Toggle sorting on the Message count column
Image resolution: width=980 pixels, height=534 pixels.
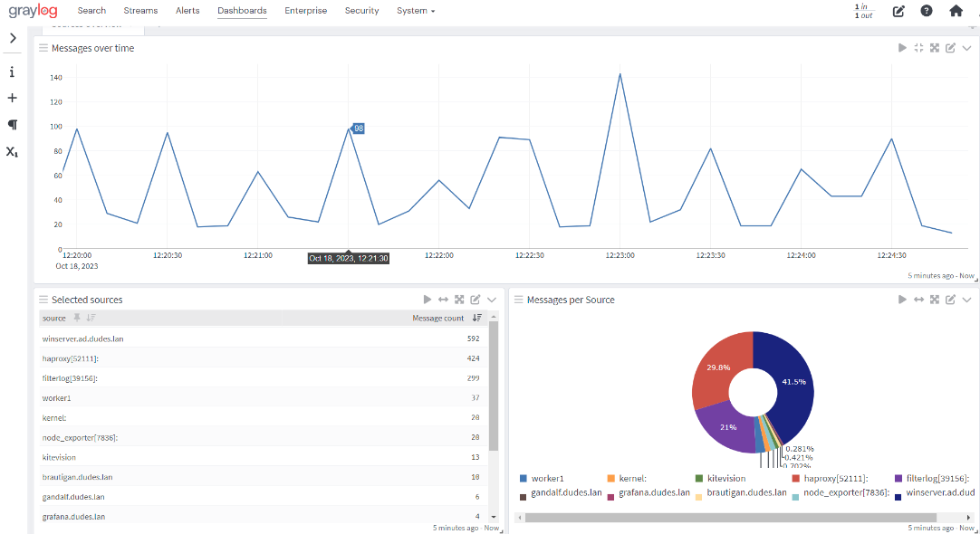[x=477, y=318]
